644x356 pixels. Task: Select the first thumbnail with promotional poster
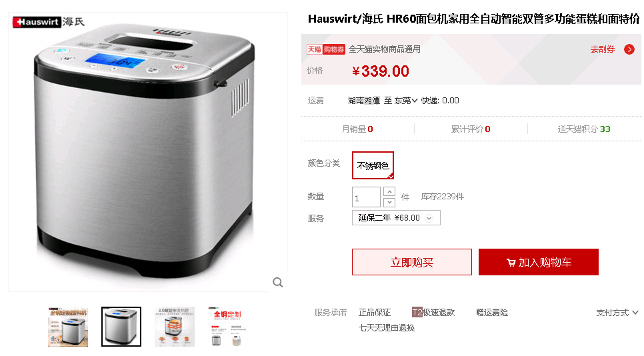(x=68, y=327)
